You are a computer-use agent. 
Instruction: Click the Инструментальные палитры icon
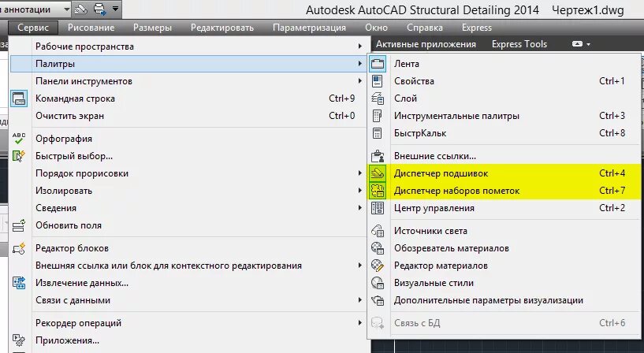tap(378, 116)
